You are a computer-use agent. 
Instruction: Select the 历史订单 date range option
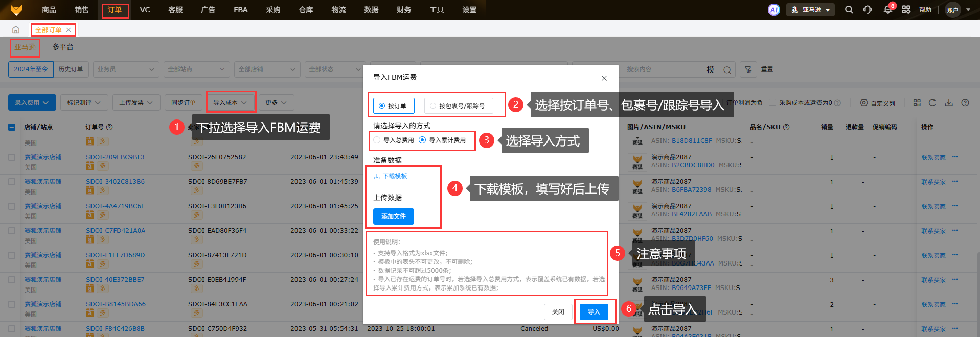point(71,69)
